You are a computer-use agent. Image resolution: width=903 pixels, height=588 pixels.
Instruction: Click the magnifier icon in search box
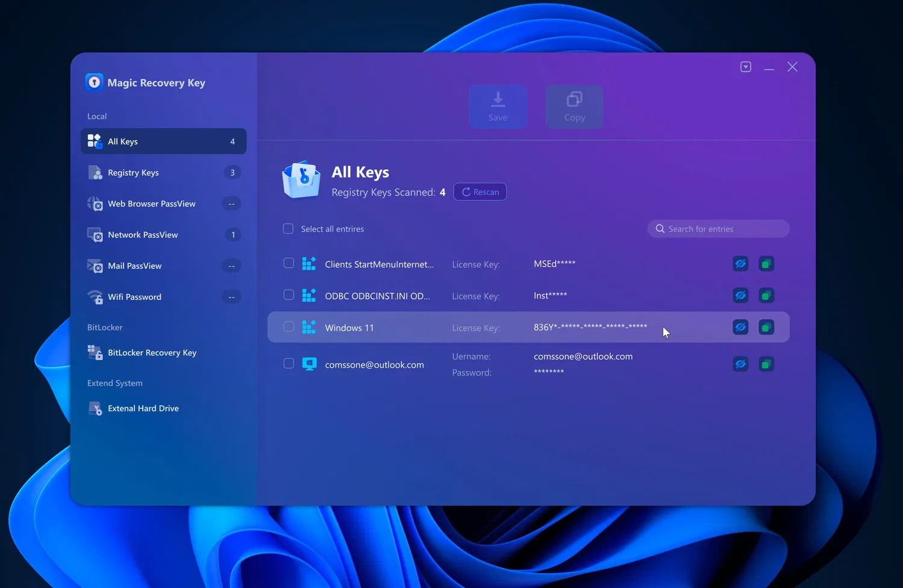tap(660, 229)
